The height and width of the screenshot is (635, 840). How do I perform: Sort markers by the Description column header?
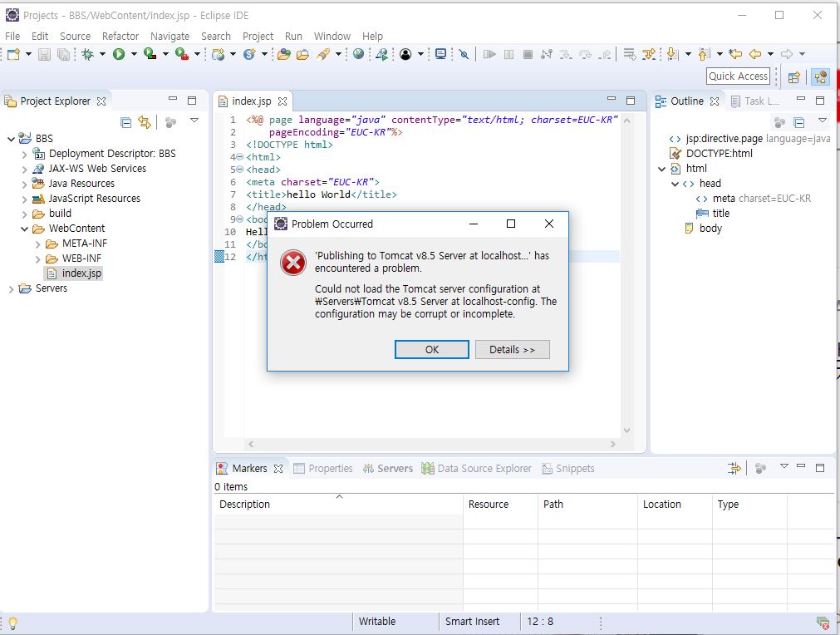(x=338, y=505)
